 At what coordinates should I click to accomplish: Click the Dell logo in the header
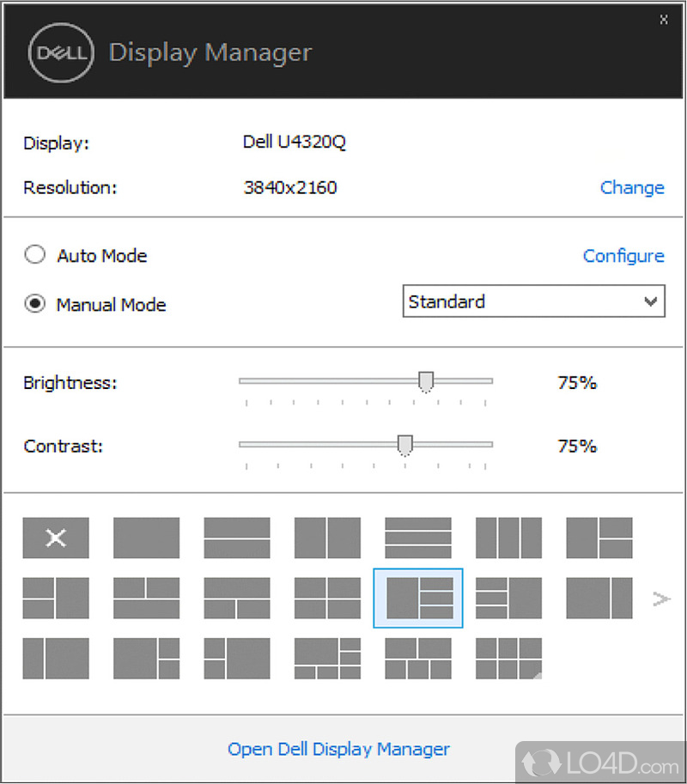coord(59,52)
